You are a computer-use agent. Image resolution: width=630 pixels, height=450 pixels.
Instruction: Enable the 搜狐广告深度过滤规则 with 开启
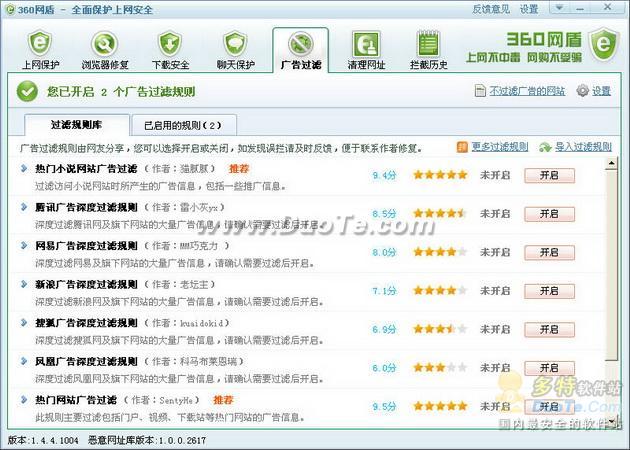pyautogui.click(x=549, y=329)
